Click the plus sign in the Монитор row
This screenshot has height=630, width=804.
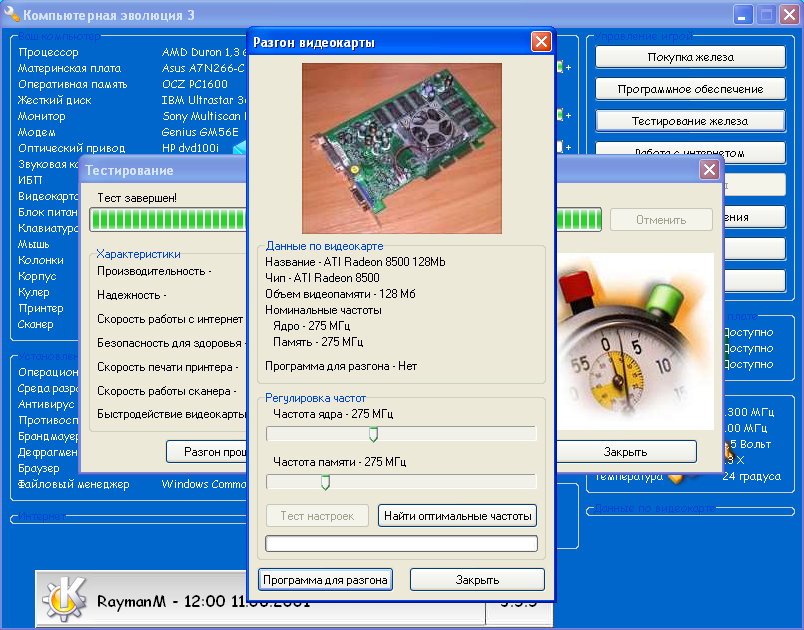click(x=569, y=115)
